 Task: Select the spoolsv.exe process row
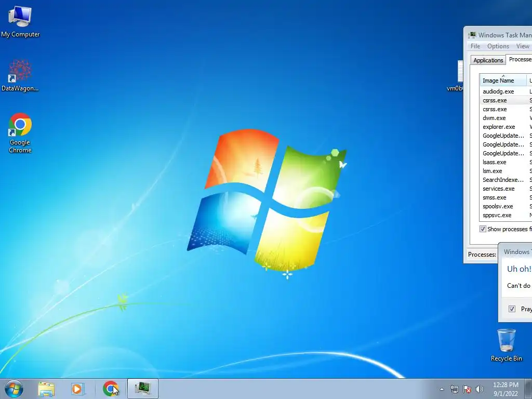(506, 206)
